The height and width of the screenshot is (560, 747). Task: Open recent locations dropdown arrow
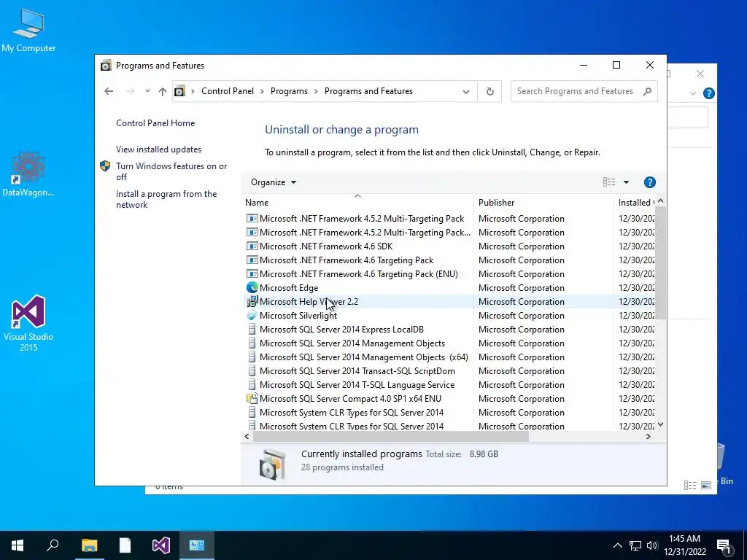pos(147,91)
